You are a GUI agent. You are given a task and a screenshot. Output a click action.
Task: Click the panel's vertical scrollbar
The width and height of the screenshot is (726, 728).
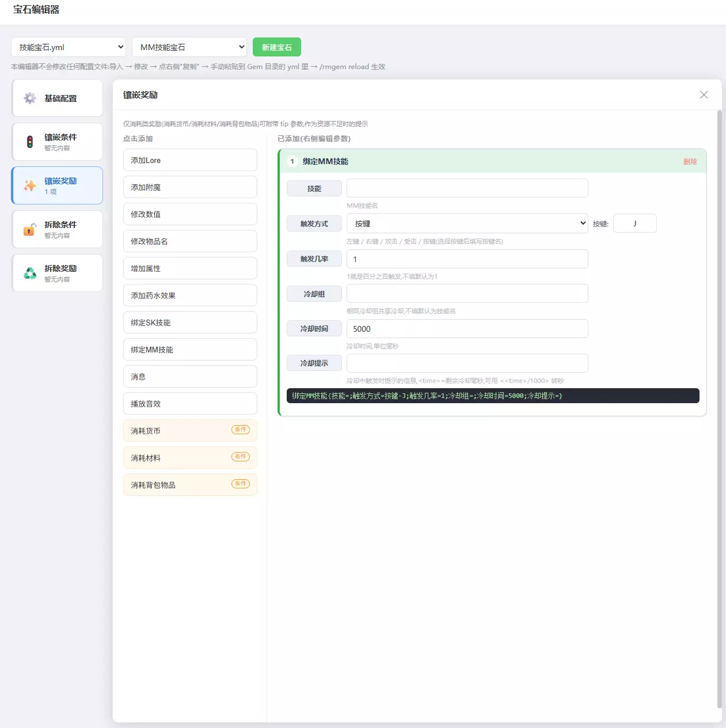[x=719, y=409]
